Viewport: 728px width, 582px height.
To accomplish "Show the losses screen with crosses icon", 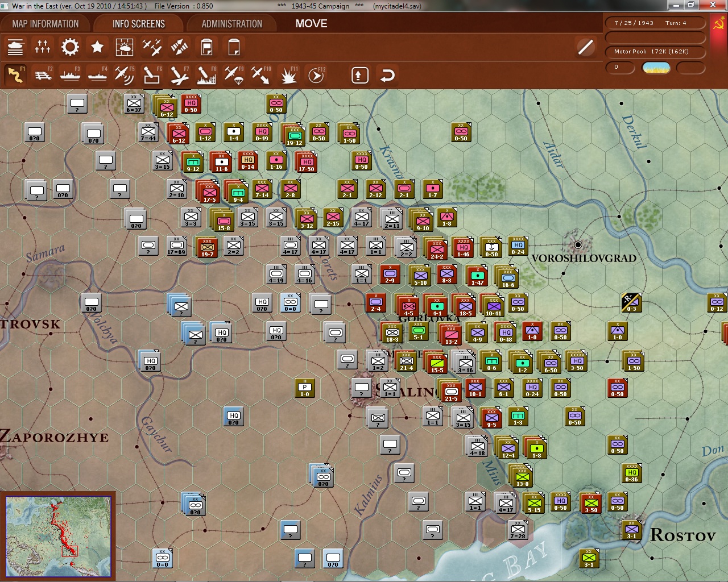I will click(x=43, y=47).
